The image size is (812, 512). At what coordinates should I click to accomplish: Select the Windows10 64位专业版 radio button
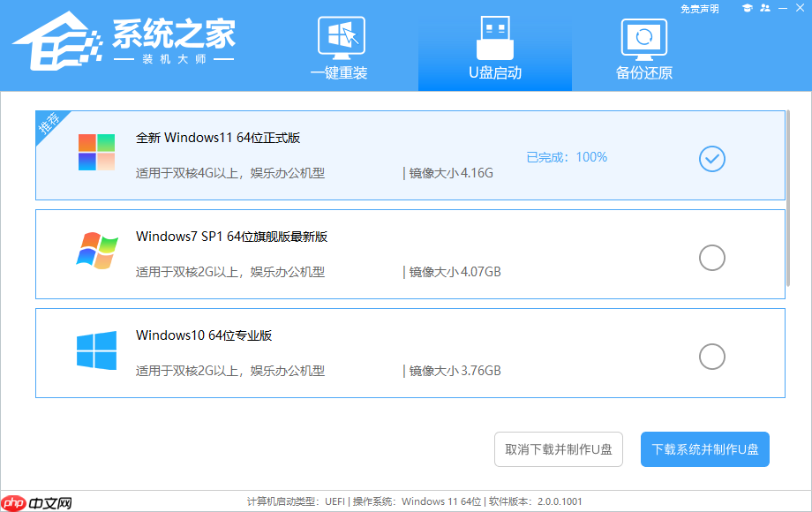[711, 357]
